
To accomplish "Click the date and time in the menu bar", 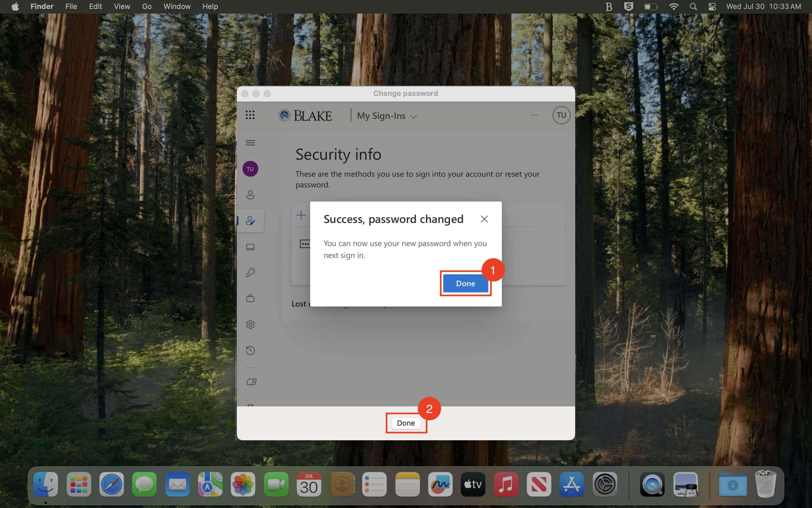I will tap(764, 6).
